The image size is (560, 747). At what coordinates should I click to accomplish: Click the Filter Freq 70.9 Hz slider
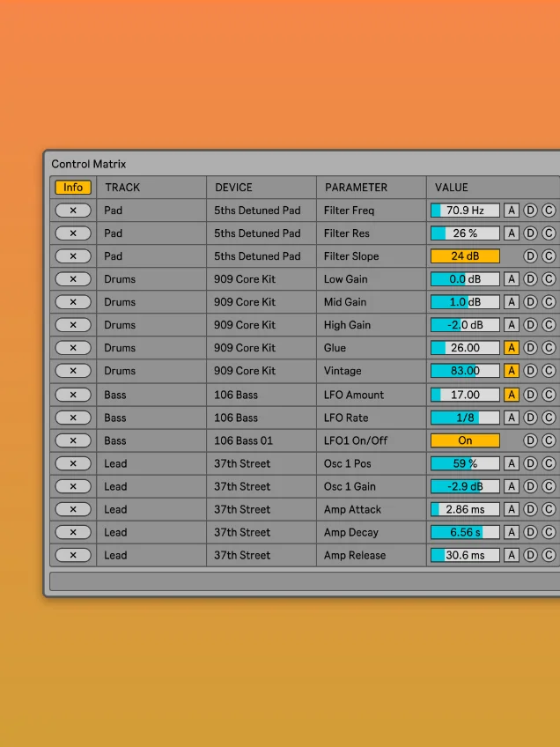pyautogui.click(x=465, y=210)
